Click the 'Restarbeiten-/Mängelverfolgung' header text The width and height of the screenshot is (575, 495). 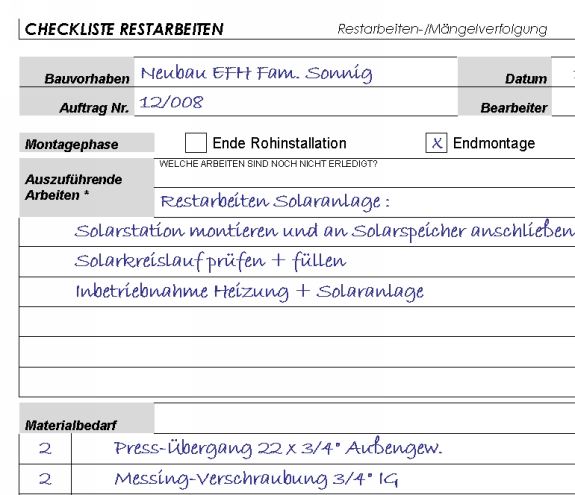click(x=442, y=29)
